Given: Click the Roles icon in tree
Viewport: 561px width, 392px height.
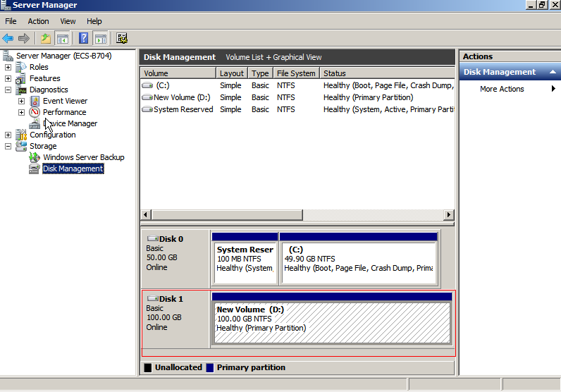Looking at the screenshot, I should [x=21, y=67].
